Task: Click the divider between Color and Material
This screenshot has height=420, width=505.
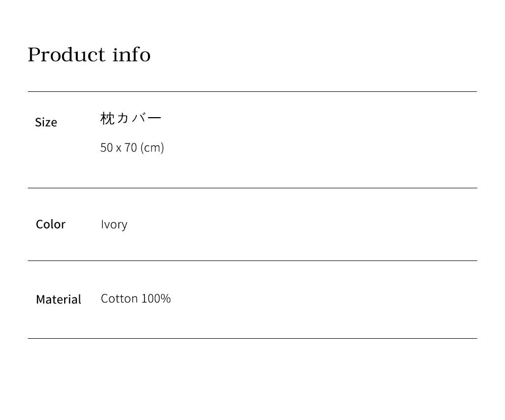Action: [x=252, y=260]
